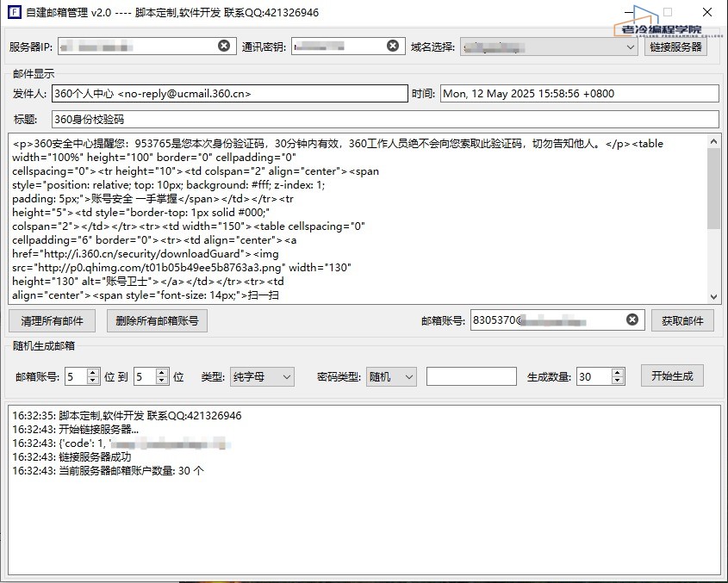Increase the minimum account length stepper
The height and width of the screenshot is (583, 728).
[x=93, y=372]
